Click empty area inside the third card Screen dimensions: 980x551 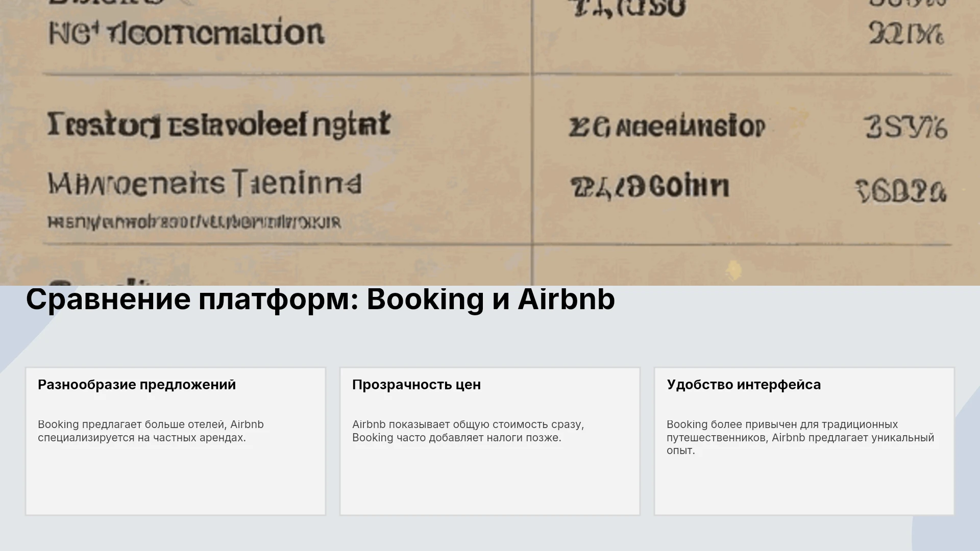804,487
